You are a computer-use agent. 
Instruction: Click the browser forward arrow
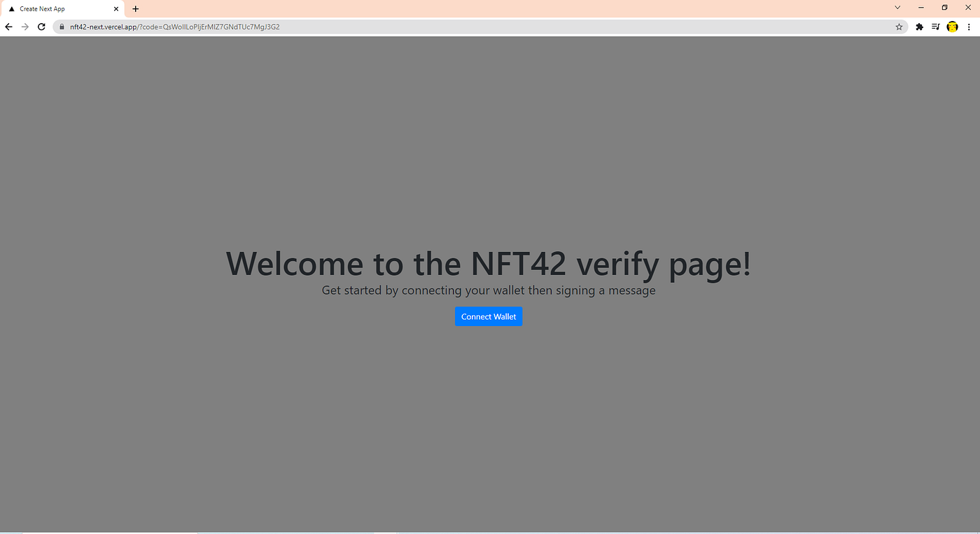(x=25, y=27)
